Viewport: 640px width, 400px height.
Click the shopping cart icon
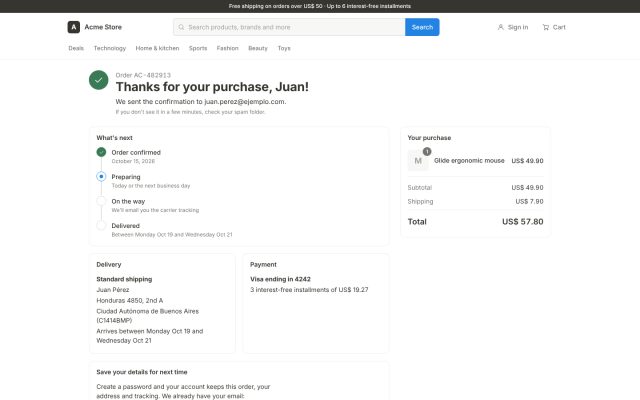click(x=545, y=27)
